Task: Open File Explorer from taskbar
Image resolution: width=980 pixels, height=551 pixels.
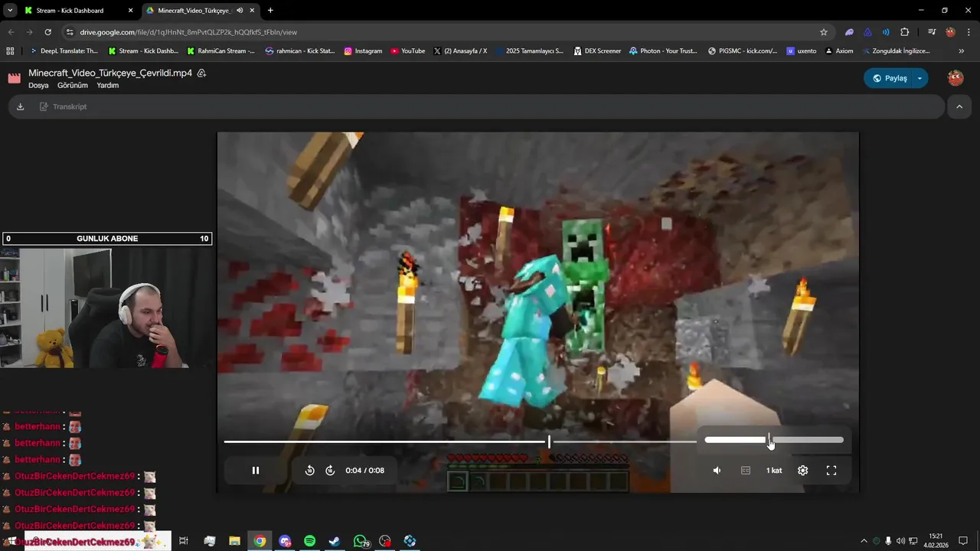Action: 235,541
